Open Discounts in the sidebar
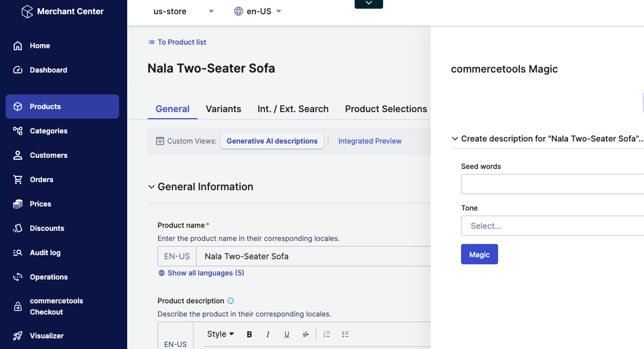The image size is (644, 349). [47, 228]
